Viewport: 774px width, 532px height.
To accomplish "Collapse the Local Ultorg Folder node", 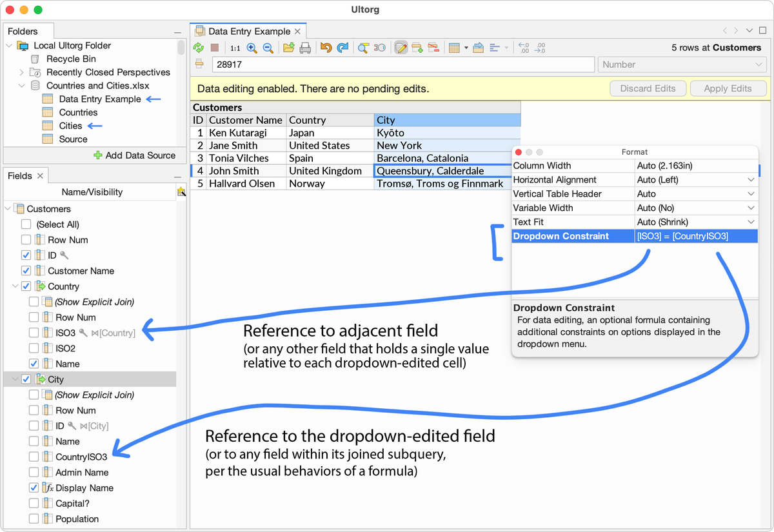I will tap(9, 46).
